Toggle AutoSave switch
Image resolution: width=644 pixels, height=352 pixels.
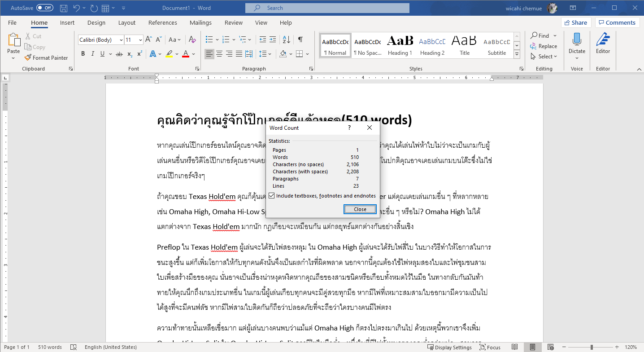(x=44, y=8)
